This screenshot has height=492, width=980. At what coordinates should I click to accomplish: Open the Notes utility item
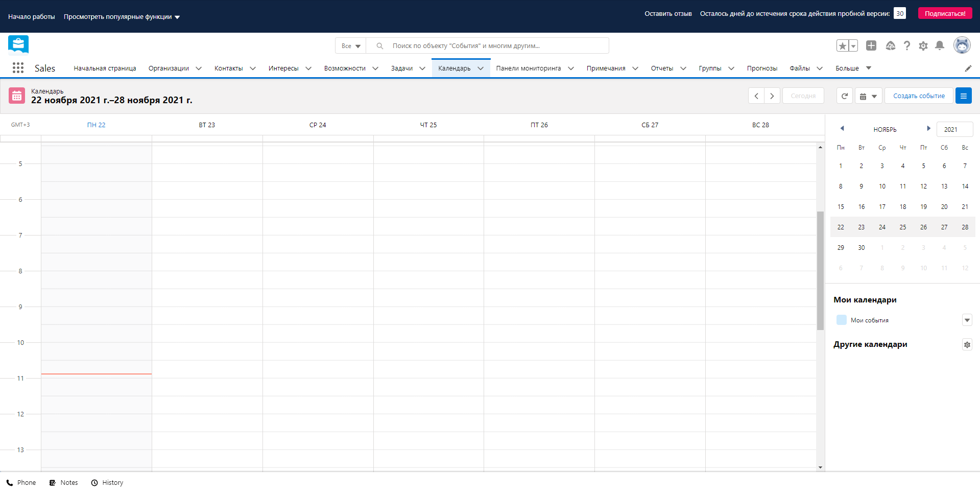[64, 483]
